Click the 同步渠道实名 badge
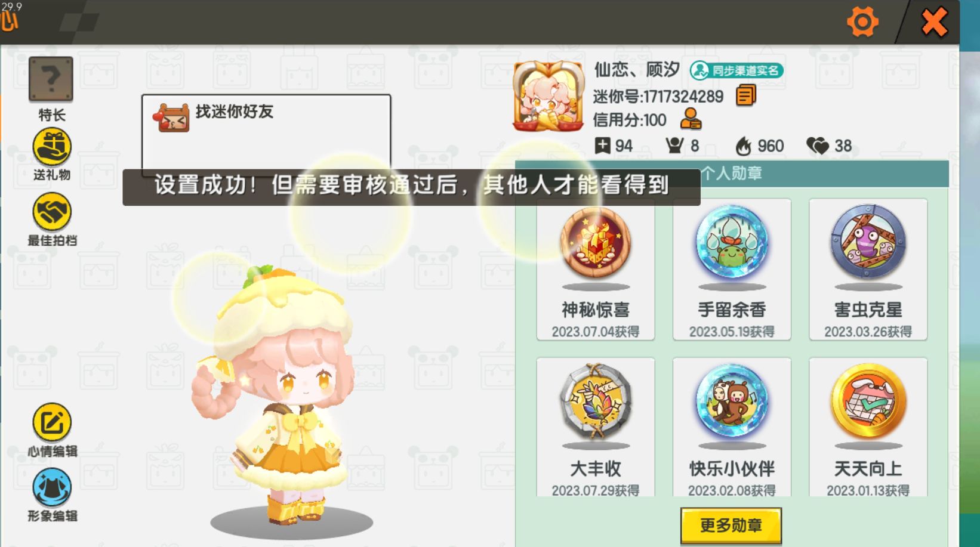 pos(736,70)
